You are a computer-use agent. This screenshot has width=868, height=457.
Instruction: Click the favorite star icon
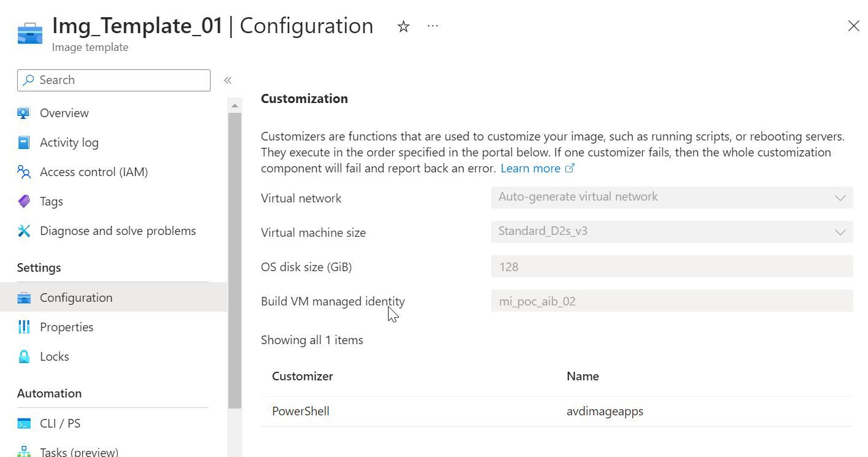pos(403,26)
